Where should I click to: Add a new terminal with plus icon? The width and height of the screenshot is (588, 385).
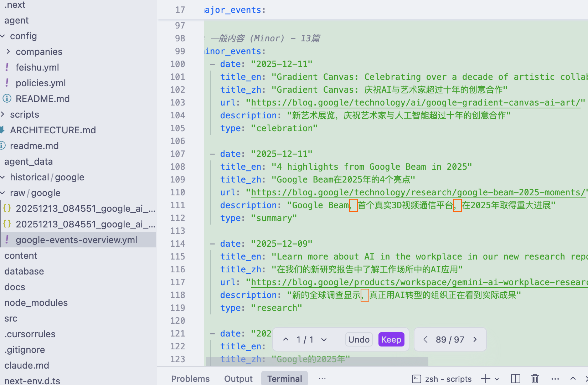click(485, 379)
